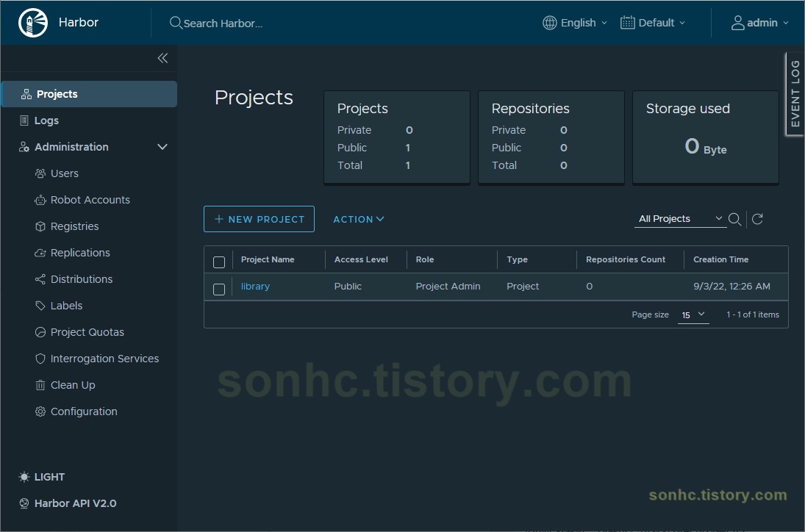
Task: Click the Labels tag icon
Action: [x=40, y=306]
